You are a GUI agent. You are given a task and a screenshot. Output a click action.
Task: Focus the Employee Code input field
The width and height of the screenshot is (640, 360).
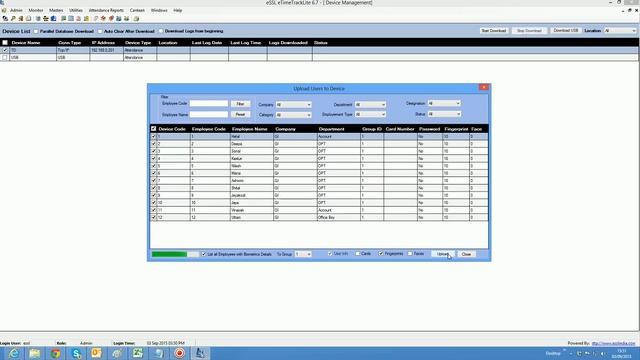[x=209, y=104]
